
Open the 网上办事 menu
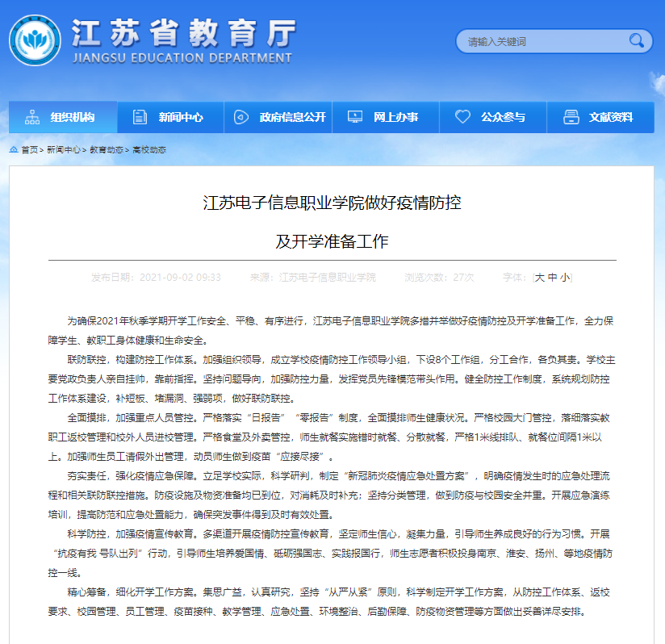click(386, 117)
